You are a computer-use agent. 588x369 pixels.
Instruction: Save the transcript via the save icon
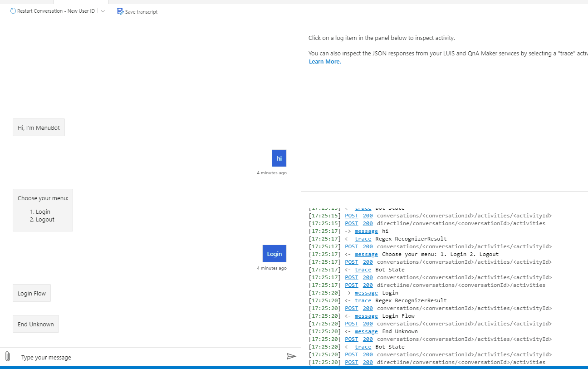coord(120,11)
